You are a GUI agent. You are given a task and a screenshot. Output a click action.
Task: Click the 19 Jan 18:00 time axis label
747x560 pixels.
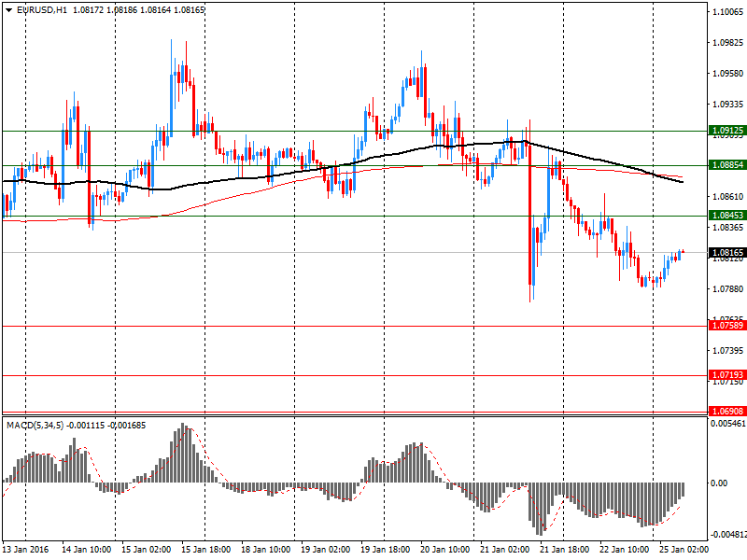386,549
